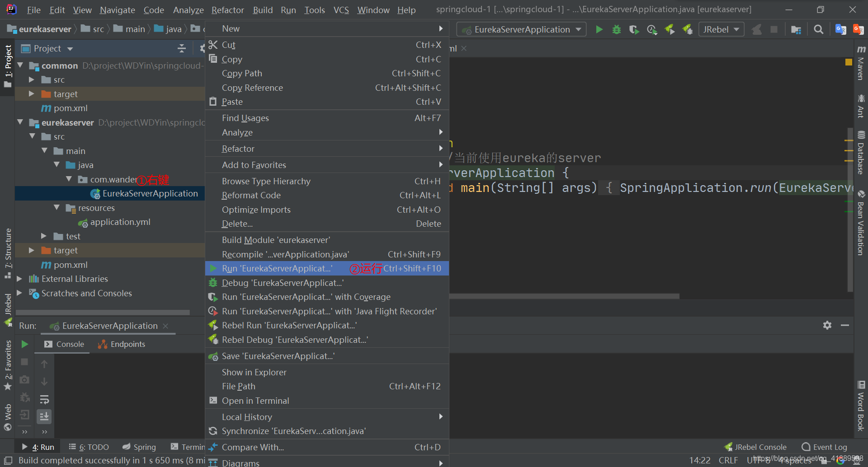Collapse the resources folder
868x467 pixels.
(x=57, y=208)
